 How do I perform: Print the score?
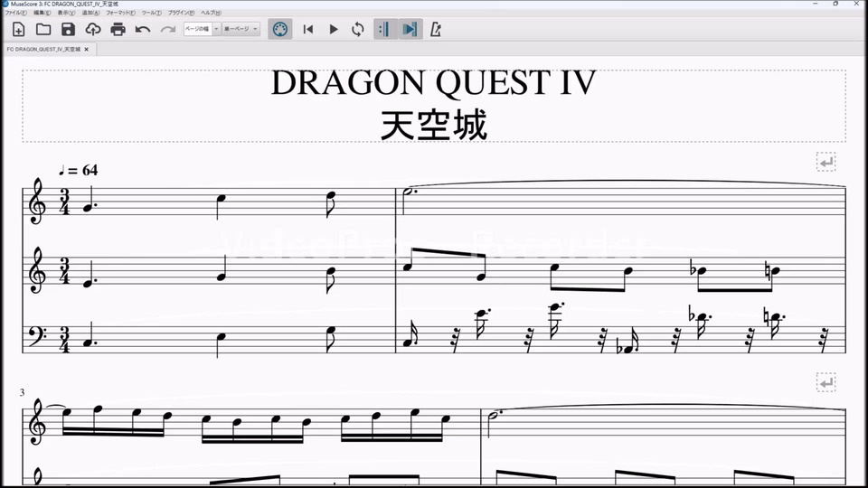pyautogui.click(x=118, y=29)
